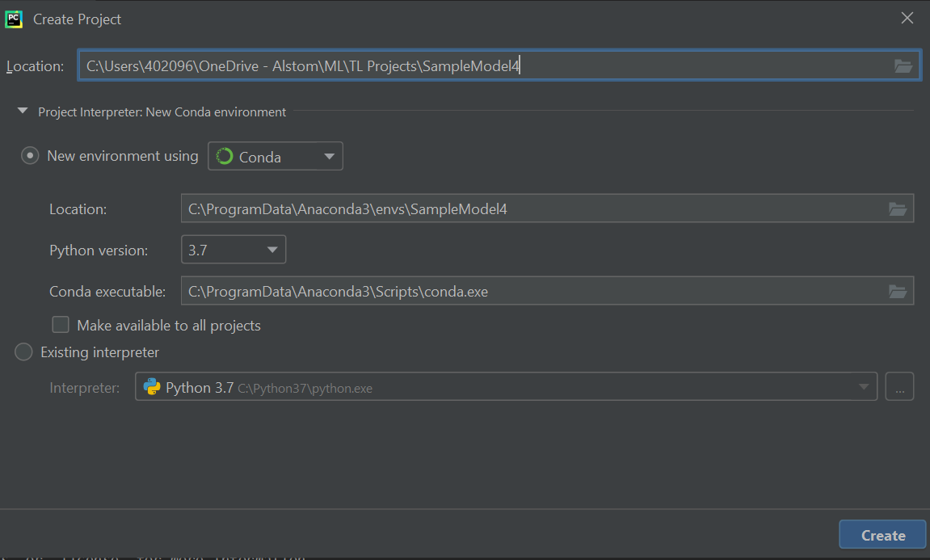Click the ellipsis button next to Interpreter
Image resolution: width=930 pixels, height=560 pixels.
click(x=899, y=387)
